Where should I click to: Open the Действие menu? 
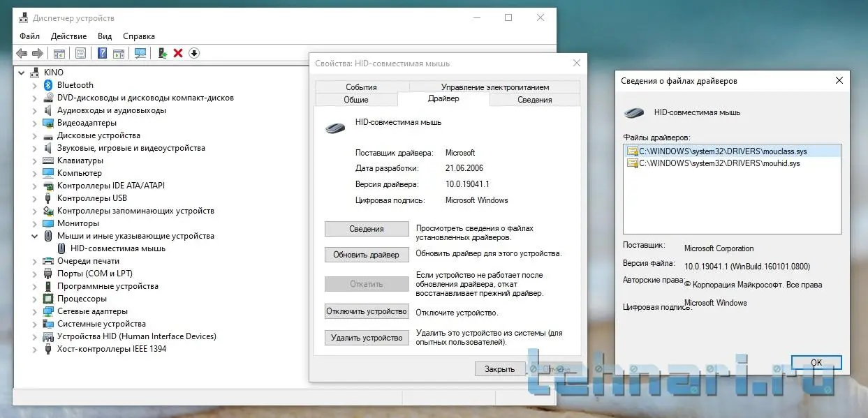point(69,36)
